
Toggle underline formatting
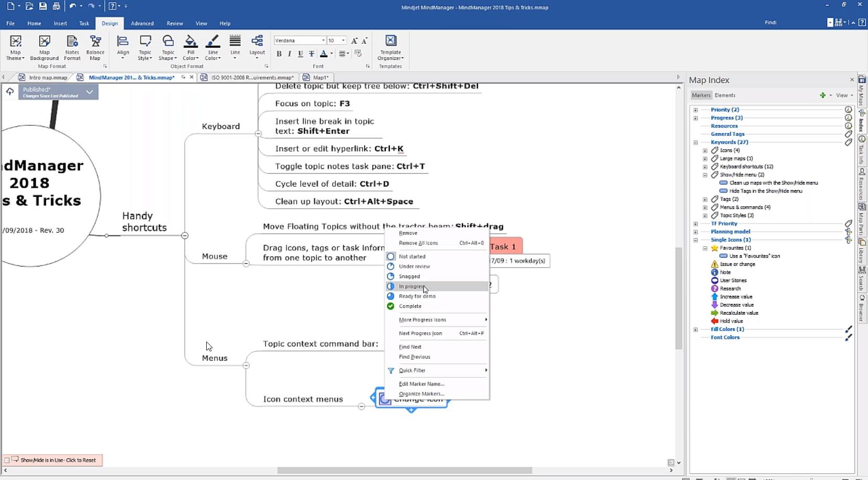[x=300, y=54]
